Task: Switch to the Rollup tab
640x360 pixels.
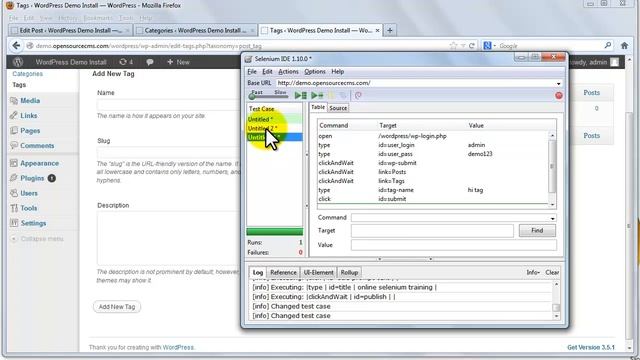Action: point(349,272)
